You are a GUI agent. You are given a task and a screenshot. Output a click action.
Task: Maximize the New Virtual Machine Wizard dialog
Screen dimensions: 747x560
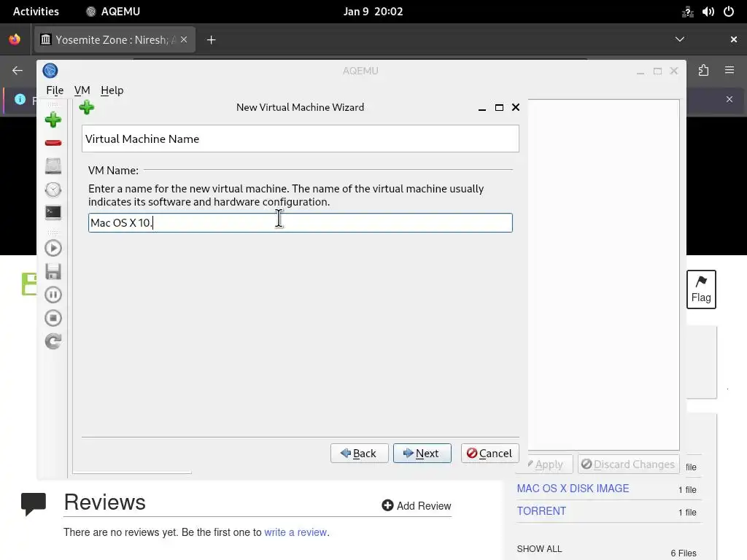[499, 108]
